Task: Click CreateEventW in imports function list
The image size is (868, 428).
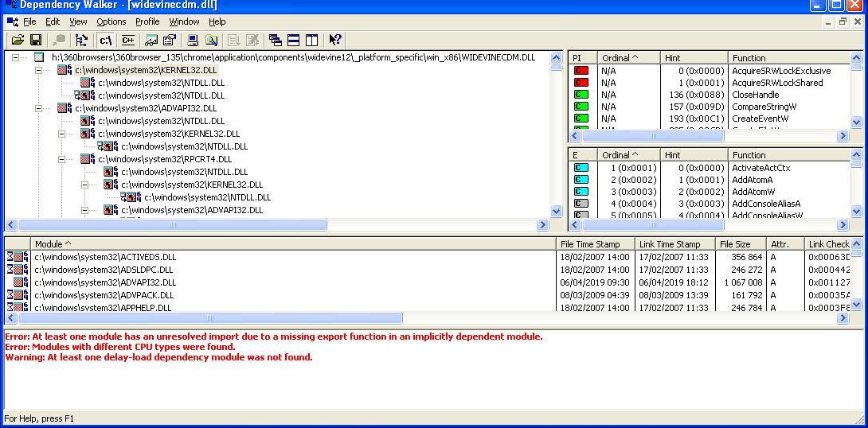Action: 760,119
